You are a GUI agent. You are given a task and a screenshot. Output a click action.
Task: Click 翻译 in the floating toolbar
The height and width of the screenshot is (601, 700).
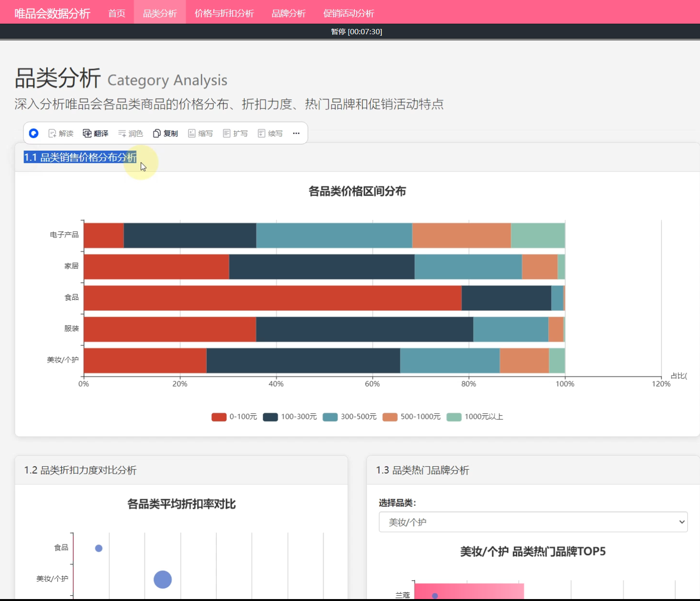click(x=96, y=133)
